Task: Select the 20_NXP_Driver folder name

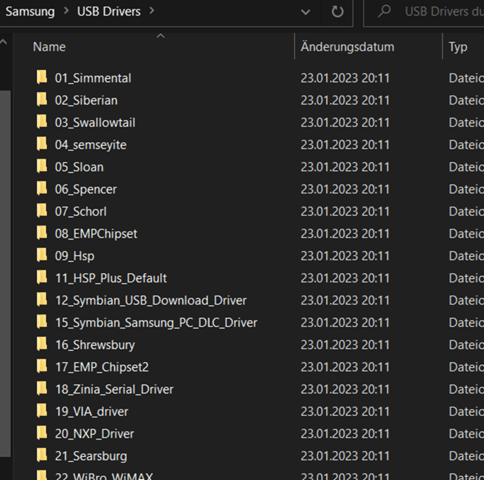Action: click(94, 434)
